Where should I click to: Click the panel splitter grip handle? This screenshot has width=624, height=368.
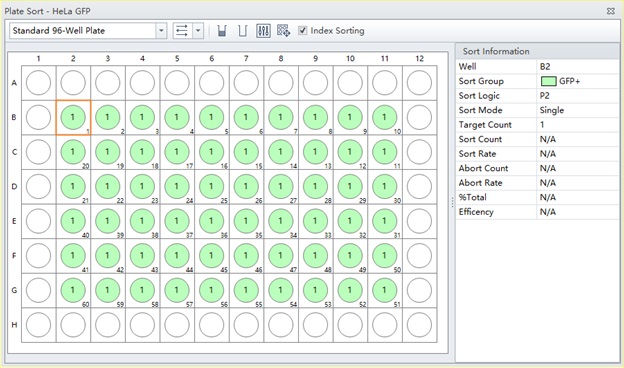(452, 202)
